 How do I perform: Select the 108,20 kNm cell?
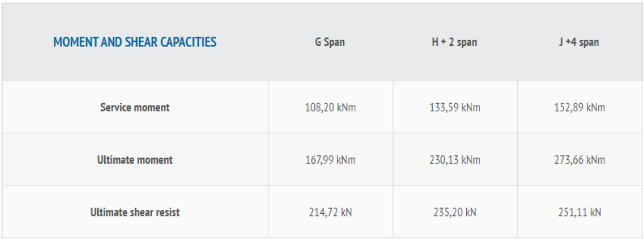(330, 108)
